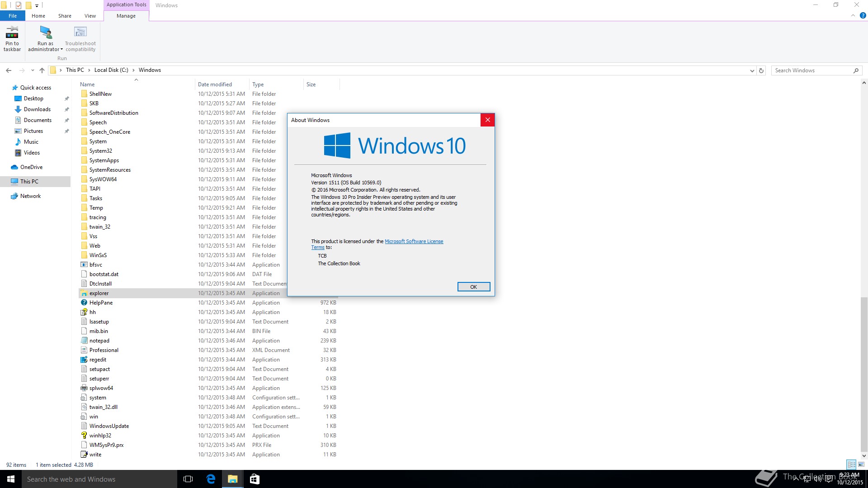Open Downloads in the navigation pane
The height and width of the screenshot is (488, 868).
click(x=37, y=109)
